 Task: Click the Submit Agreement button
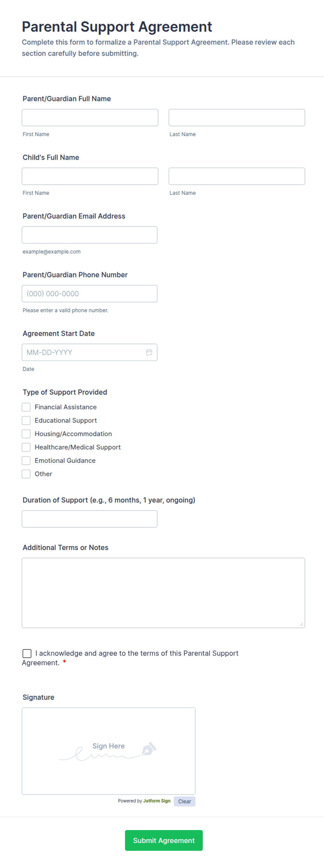click(164, 840)
